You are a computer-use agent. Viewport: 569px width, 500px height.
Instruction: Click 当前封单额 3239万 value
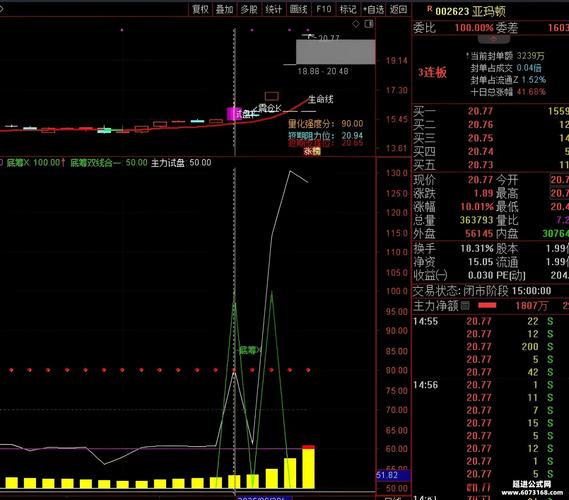tap(531, 56)
